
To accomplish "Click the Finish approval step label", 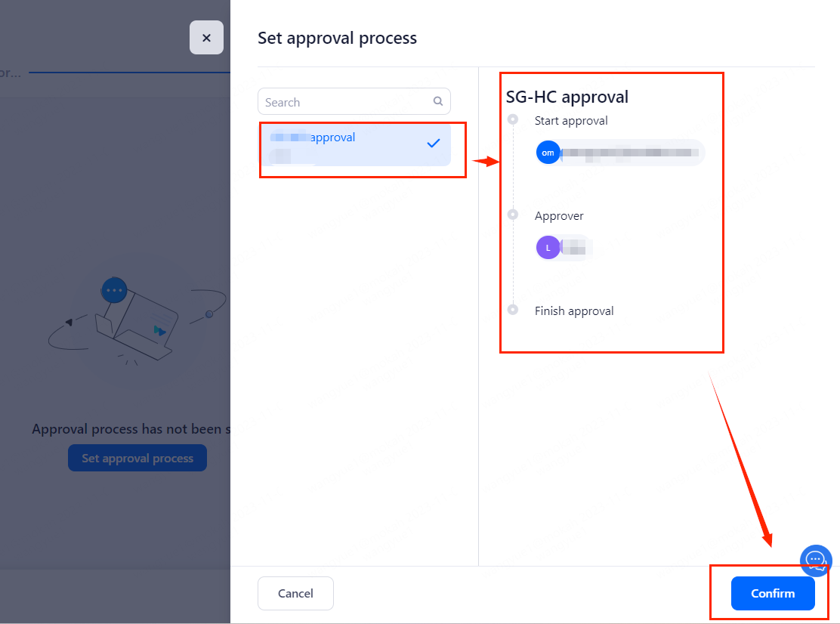I will coord(574,311).
